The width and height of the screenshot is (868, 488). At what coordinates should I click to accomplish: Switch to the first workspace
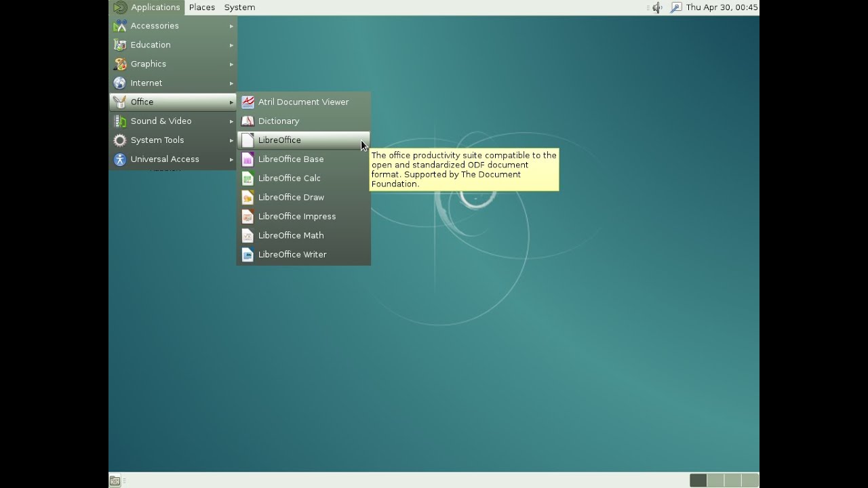(698, 481)
